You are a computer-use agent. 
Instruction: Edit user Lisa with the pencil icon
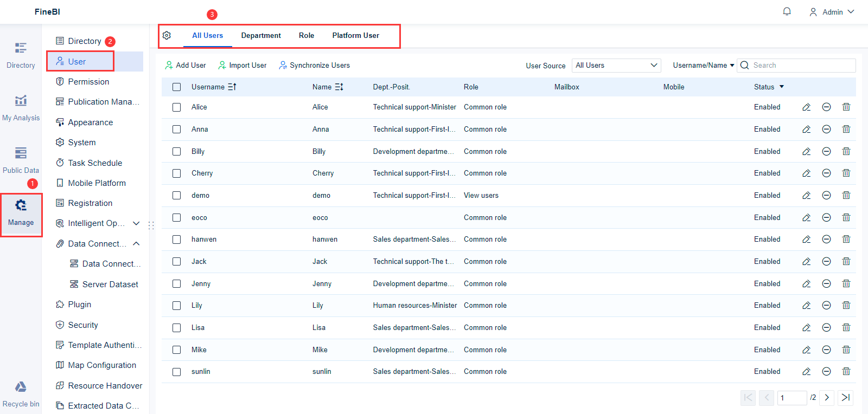(807, 328)
